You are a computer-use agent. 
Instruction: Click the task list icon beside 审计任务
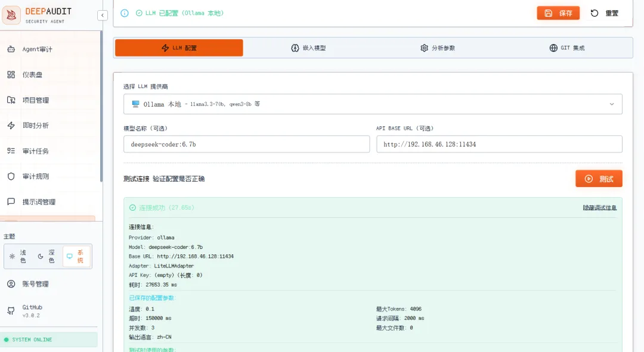11,151
